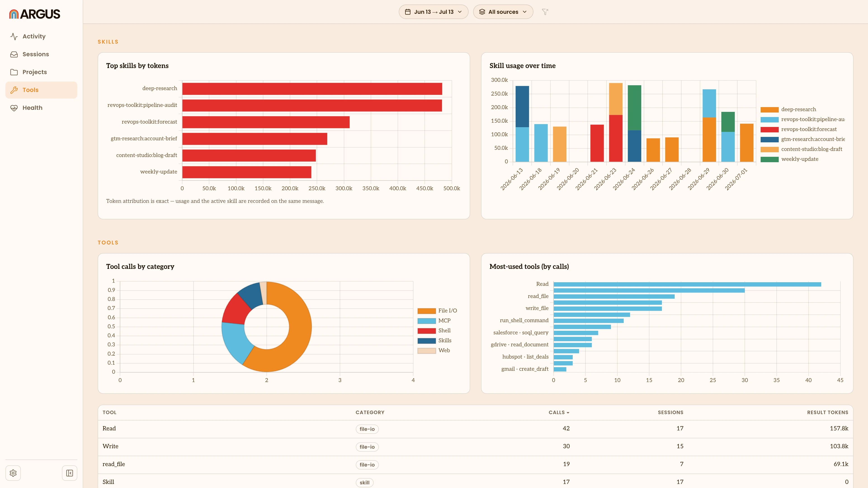Toggle gtm-research:account-brief legend swatch

pyautogui.click(x=769, y=139)
